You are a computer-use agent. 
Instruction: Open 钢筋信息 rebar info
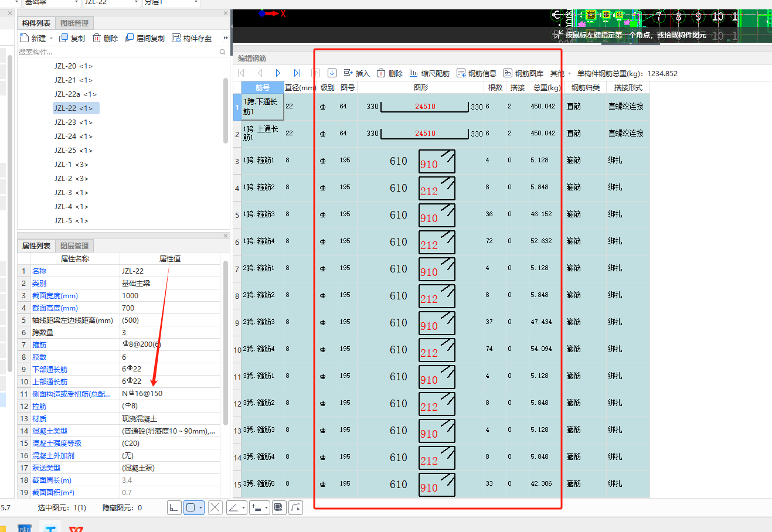[477, 73]
